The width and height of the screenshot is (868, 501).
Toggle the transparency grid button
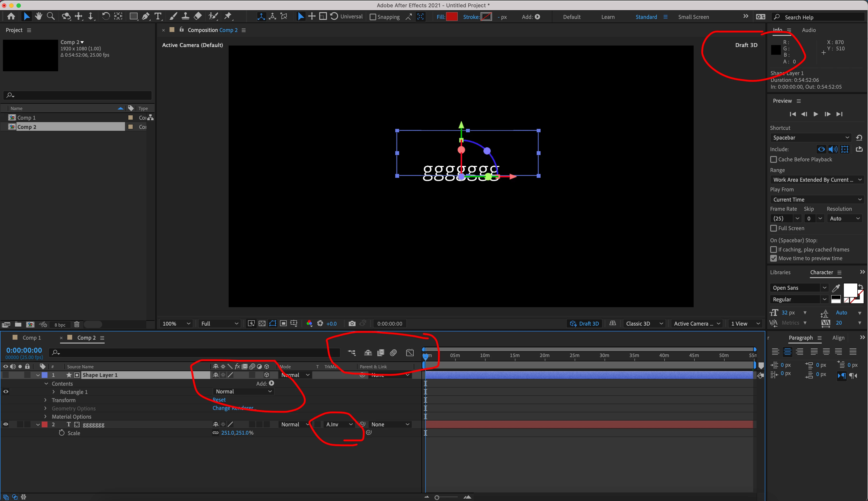pos(262,323)
